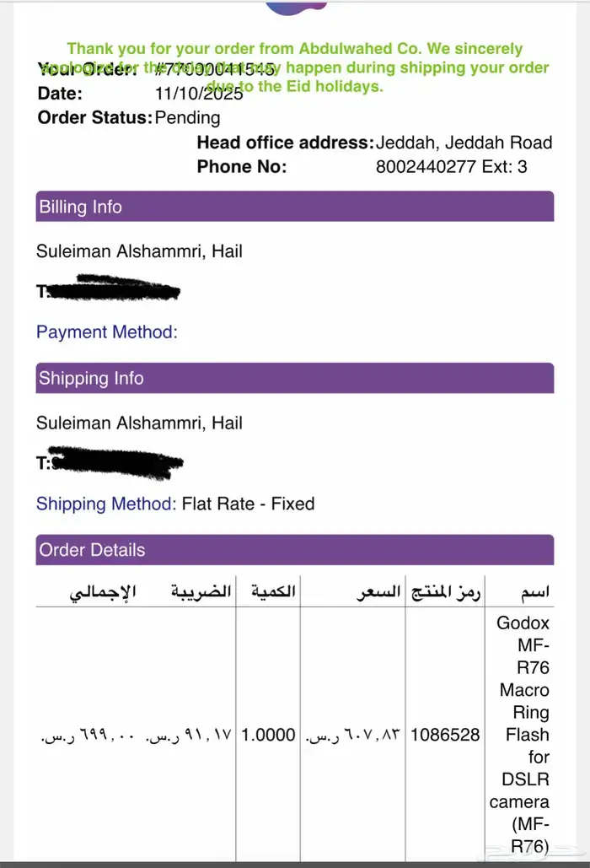The image size is (590, 868).
Task: Click the Payment Method label
Action: pyautogui.click(x=107, y=332)
